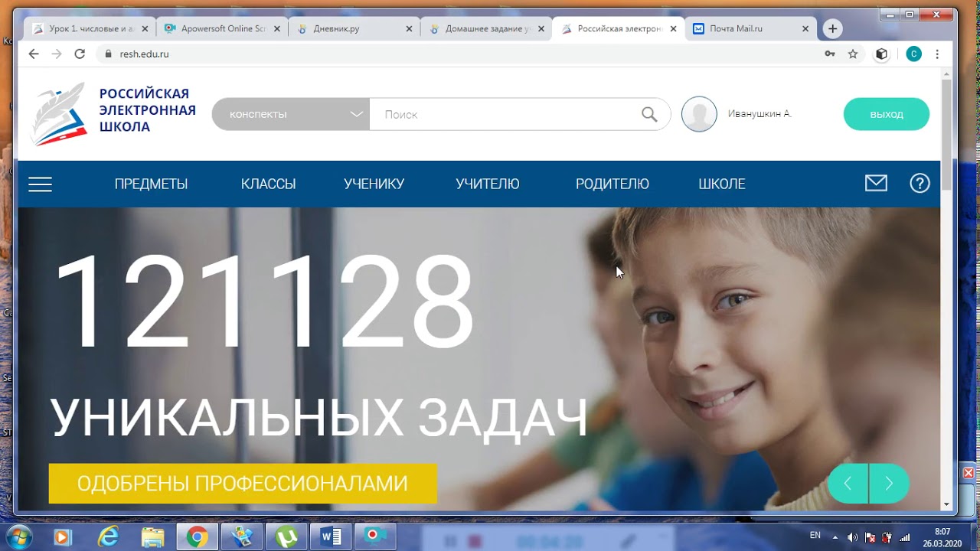980x551 pixels.
Task: Click the ОДОБРЕНЫ ПРОФЕССИОНАЛАМИ yellow button
Action: (x=243, y=484)
